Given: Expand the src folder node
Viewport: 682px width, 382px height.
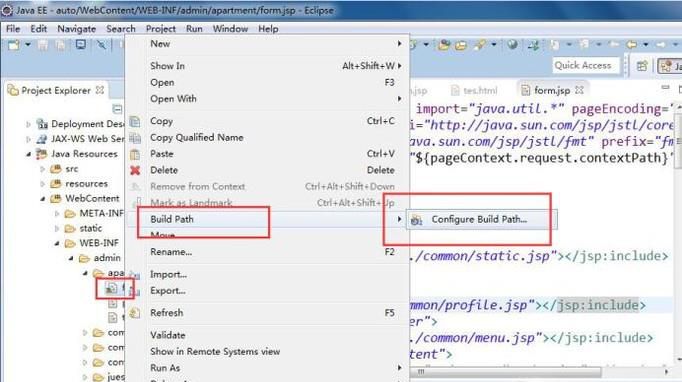Looking at the screenshot, I should point(43,169).
